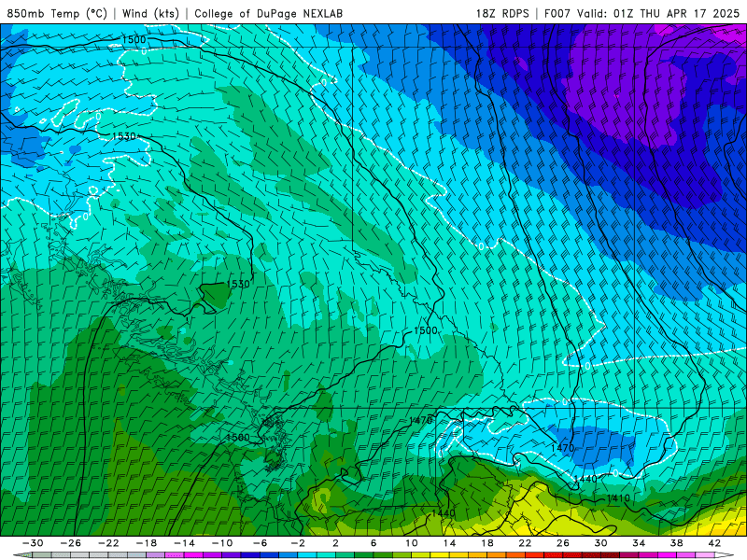Click the "18Z RDPS" model run label
747x560 pixels.
502,13
